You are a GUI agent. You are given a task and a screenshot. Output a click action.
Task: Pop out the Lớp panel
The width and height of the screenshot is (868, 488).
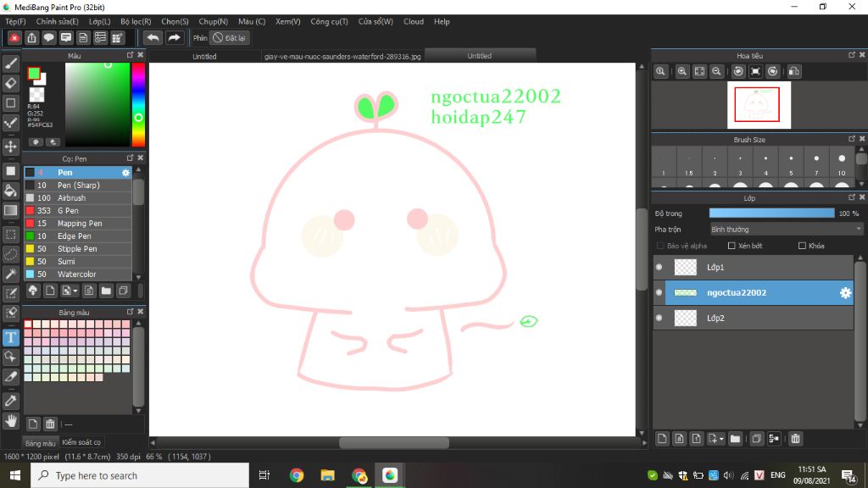(x=851, y=197)
